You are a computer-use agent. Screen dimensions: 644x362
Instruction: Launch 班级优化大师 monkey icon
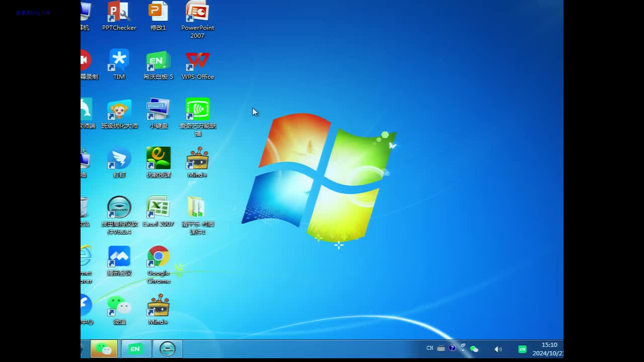pyautogui.click(x=119, y=114)
